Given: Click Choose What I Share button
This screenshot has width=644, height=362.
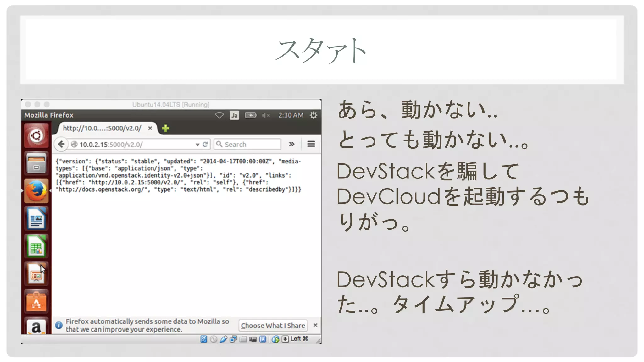Looking at the screenshot, I should coord(273,326).
